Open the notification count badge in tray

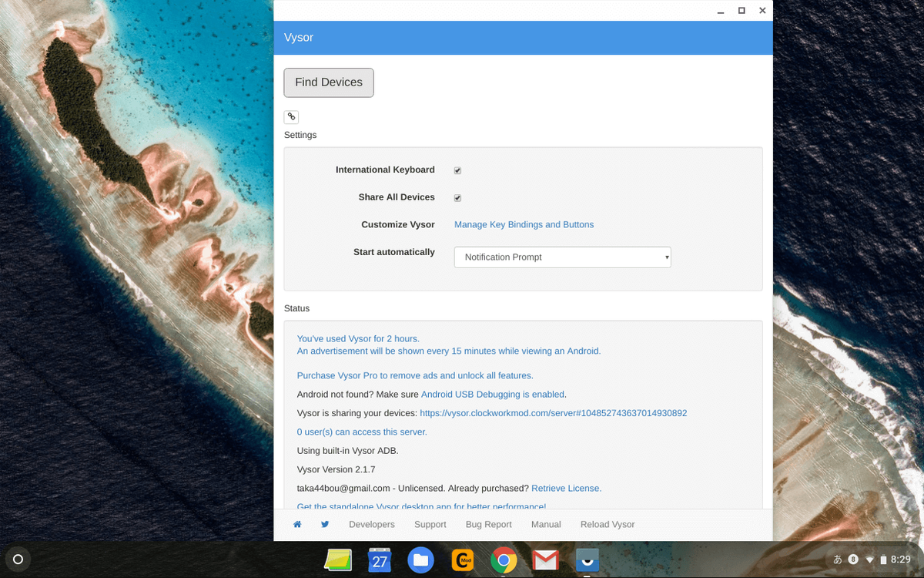(853, 560)
